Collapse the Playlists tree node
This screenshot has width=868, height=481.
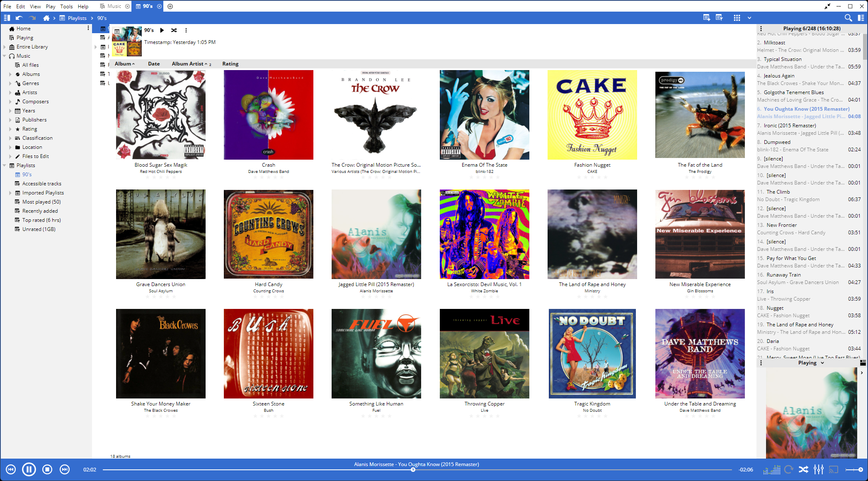pyautogui.click(x=5, y=165)
